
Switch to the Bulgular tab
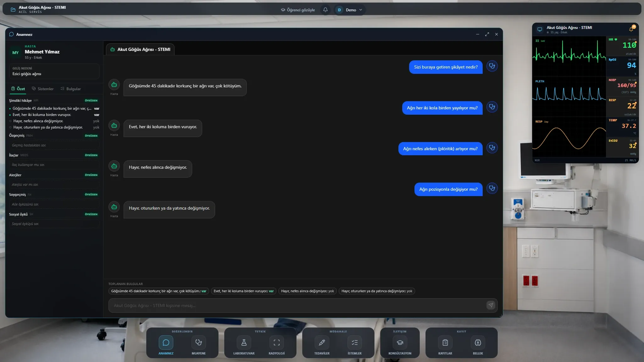click(x=70, y=89)
